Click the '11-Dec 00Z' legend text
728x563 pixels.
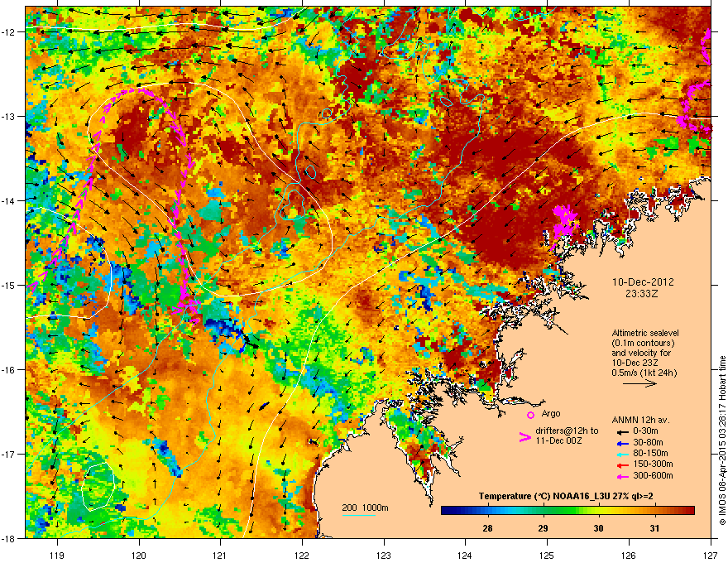coord(559,440)
